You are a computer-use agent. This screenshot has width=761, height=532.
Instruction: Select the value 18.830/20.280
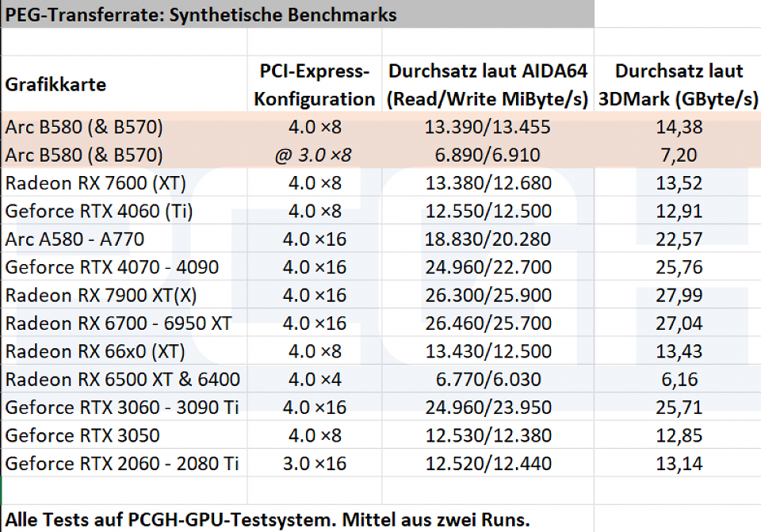pyautogui.click(x=488, y=239)
